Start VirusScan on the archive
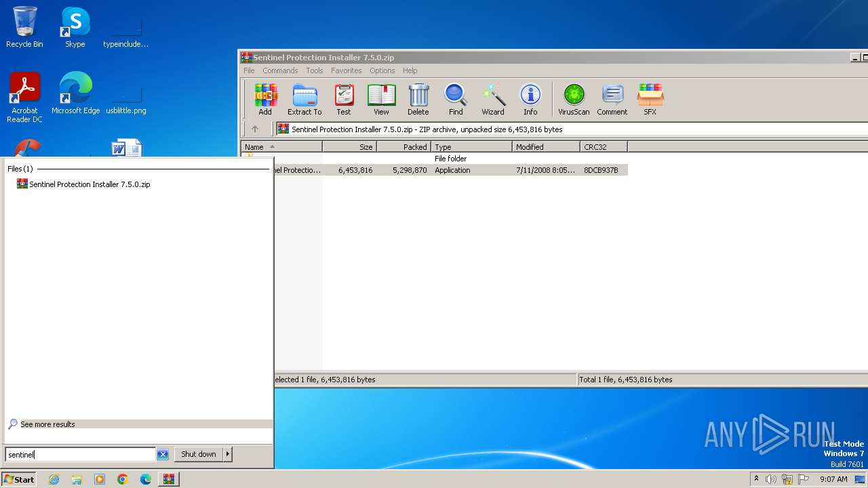The height and width of the screenshot is (488, 868). pyautogui.click(x=574, y=99)
